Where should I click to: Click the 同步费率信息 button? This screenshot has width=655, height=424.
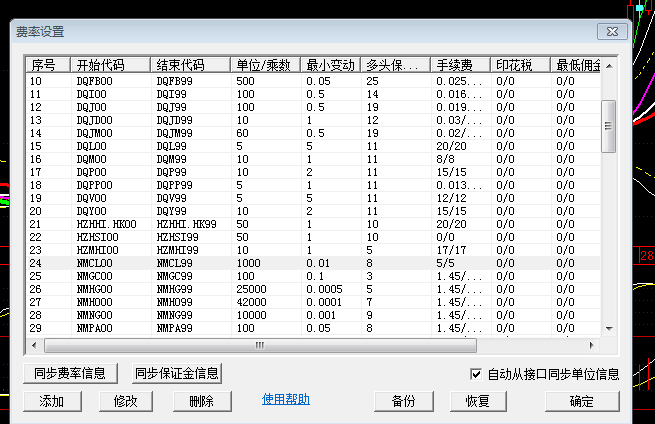70,373
